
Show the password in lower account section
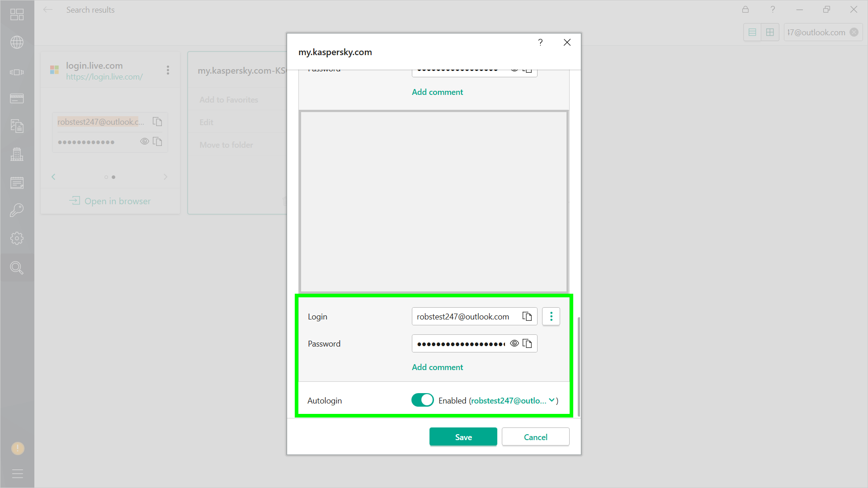click(x=514, y=343)
